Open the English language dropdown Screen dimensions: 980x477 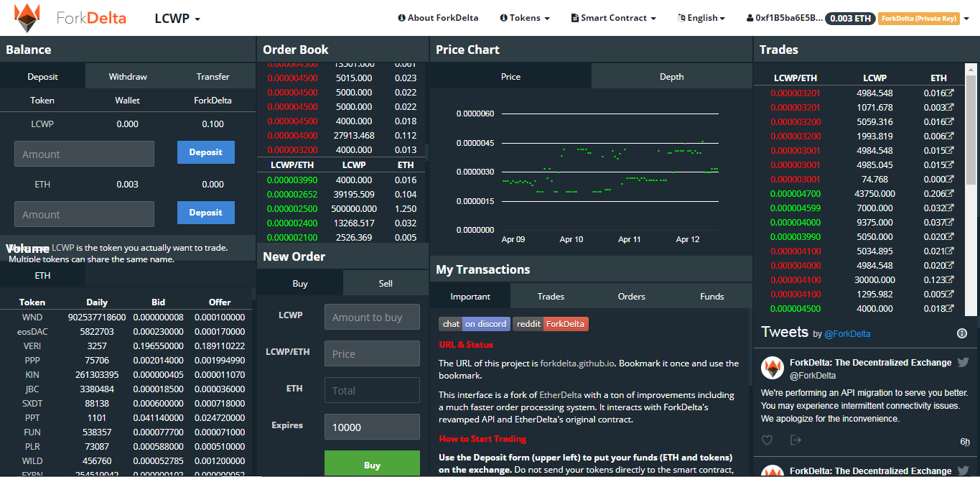point(701,18)
